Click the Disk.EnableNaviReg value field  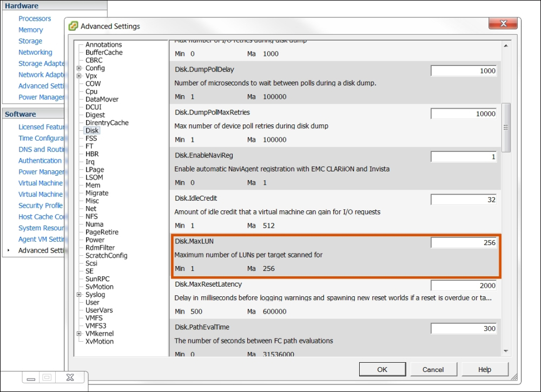464,157
